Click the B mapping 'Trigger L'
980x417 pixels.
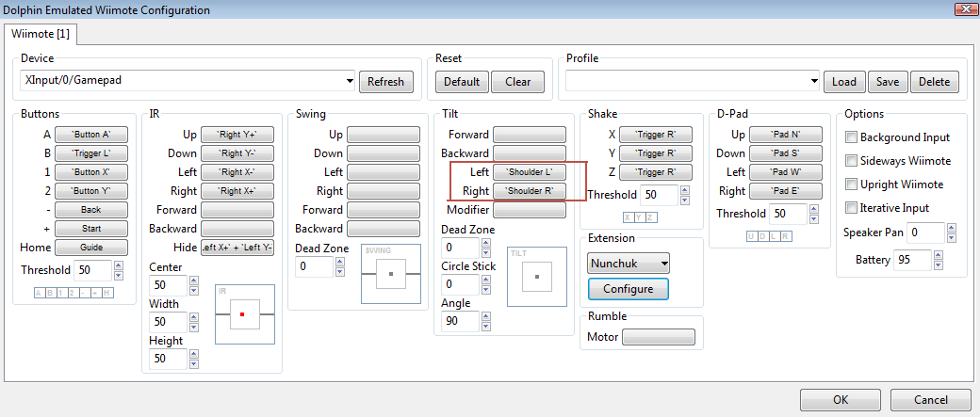pos(91,152)
